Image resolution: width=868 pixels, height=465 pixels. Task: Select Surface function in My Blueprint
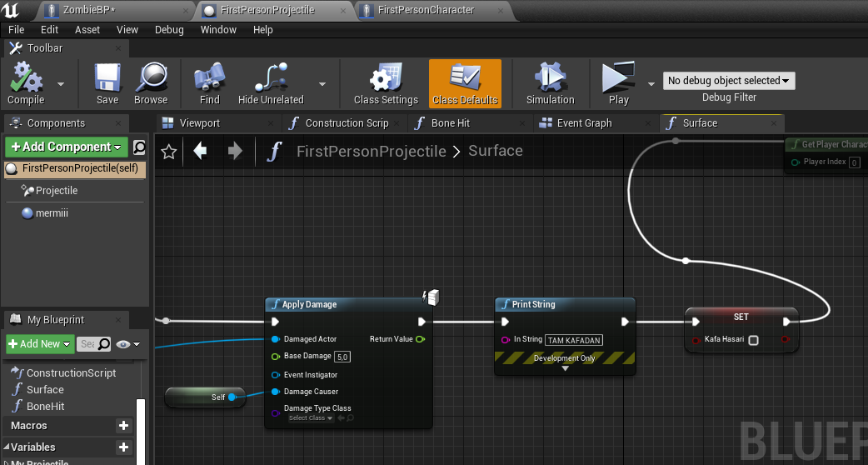click(45, 390)
